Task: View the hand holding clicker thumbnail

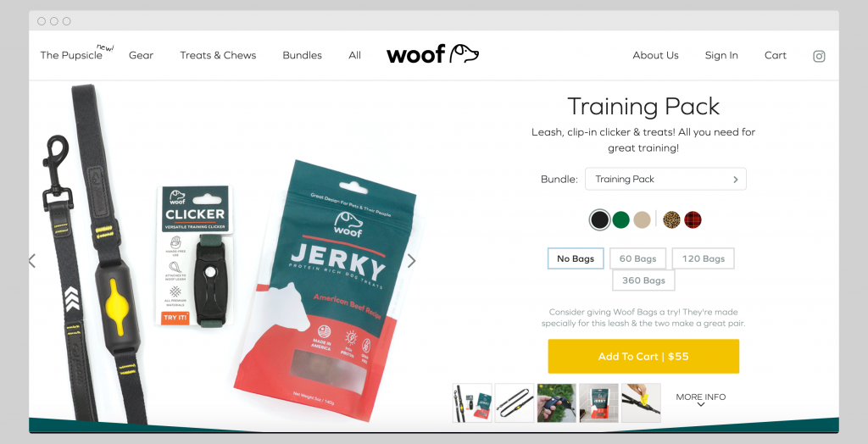Action: (x=557, y=403)
